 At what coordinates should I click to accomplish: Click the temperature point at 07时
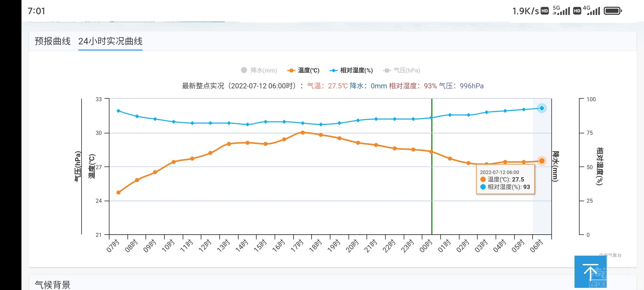118,193
